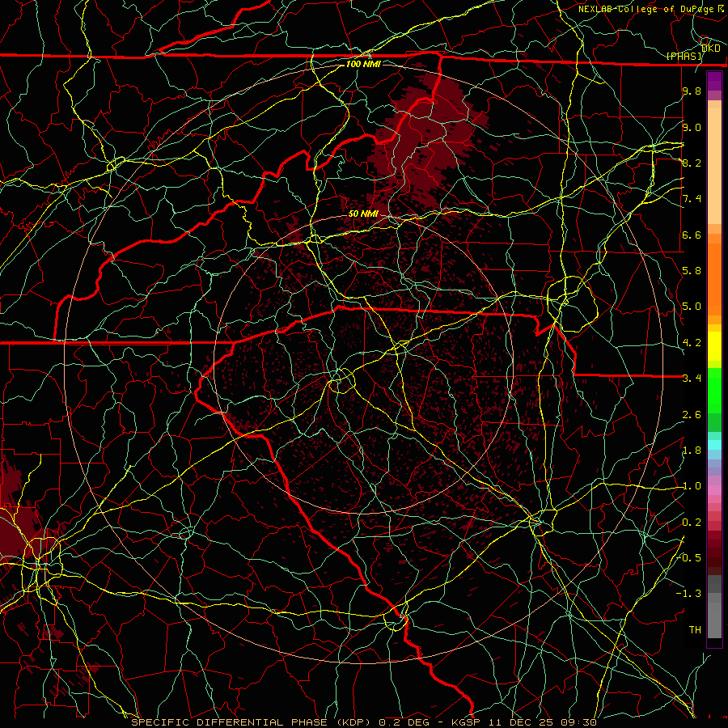Select the NEXLAB-College of DuPage header text
Image resolution: width=728 pixels, height=728 pixels.
pyautogui.click(x=647, y=9)
